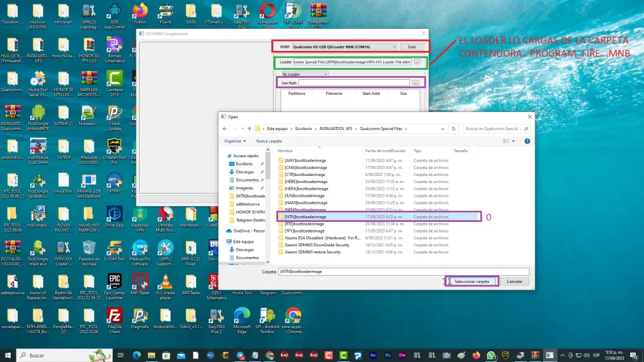Open the Firefox desktop shortcut
The width and height of the screenshot is (644, 362).
(x=140, y=12)
